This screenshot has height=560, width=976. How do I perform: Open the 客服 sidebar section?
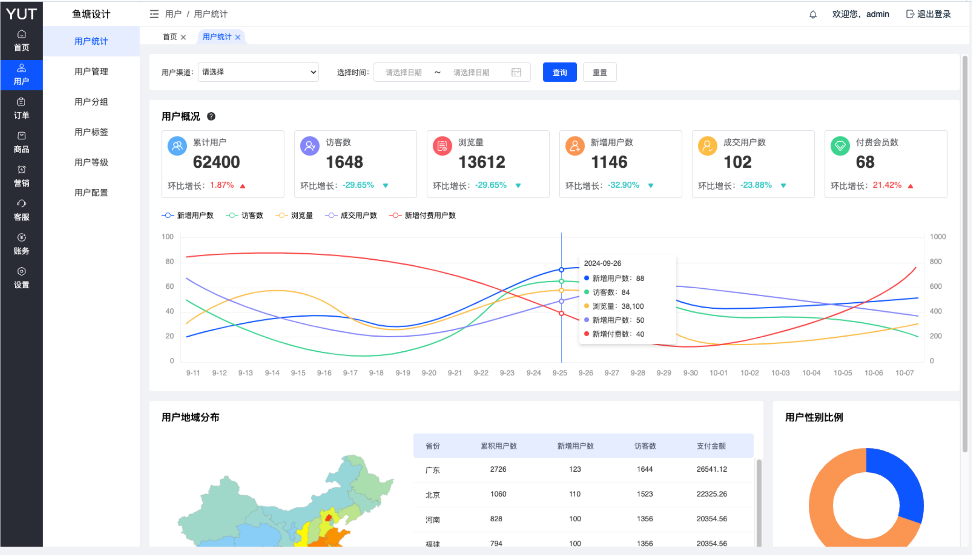[22, 210]
